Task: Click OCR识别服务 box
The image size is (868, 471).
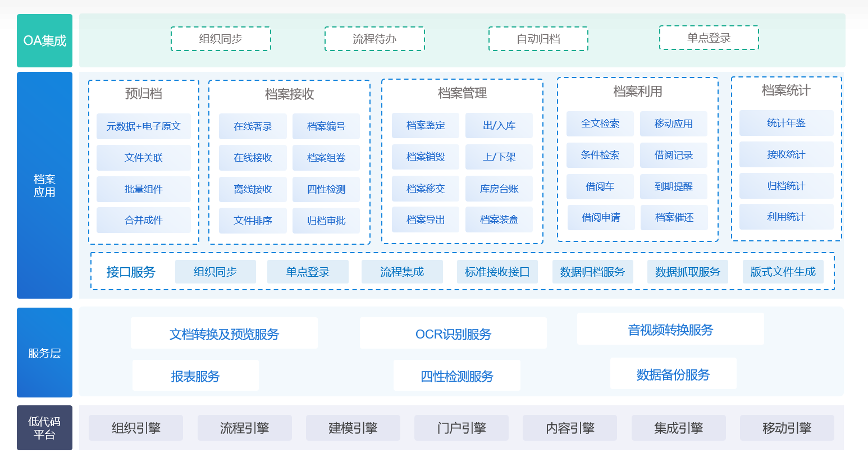Action: tap(453, 334)
